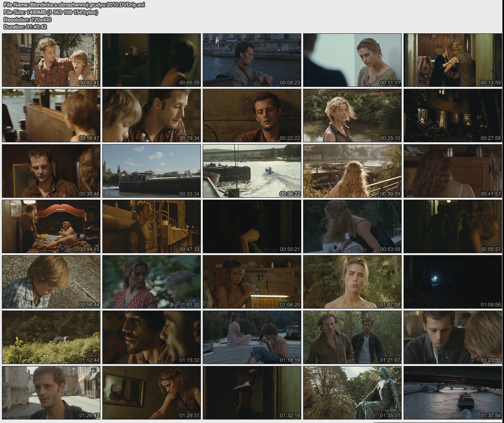
Task: Click the frame timestamped 00:16:47
Action: coord(51,116)
